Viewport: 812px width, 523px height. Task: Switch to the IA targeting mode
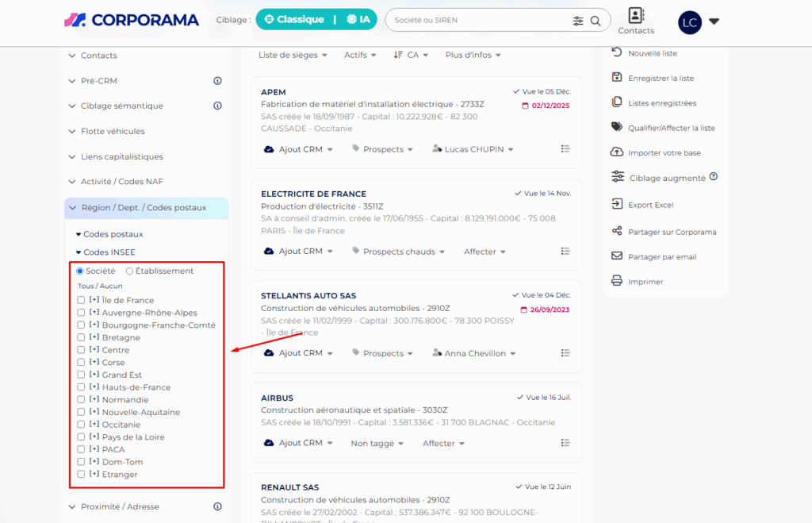coord(358,20)
